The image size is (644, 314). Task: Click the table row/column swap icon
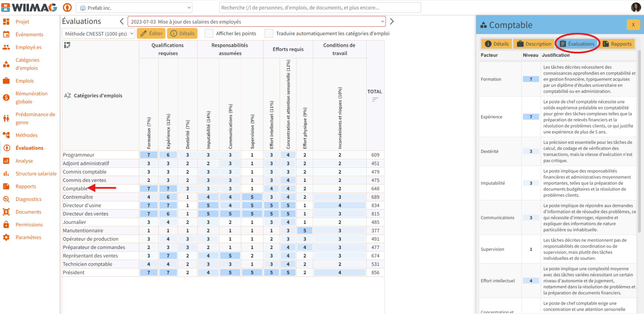(67, 45)
